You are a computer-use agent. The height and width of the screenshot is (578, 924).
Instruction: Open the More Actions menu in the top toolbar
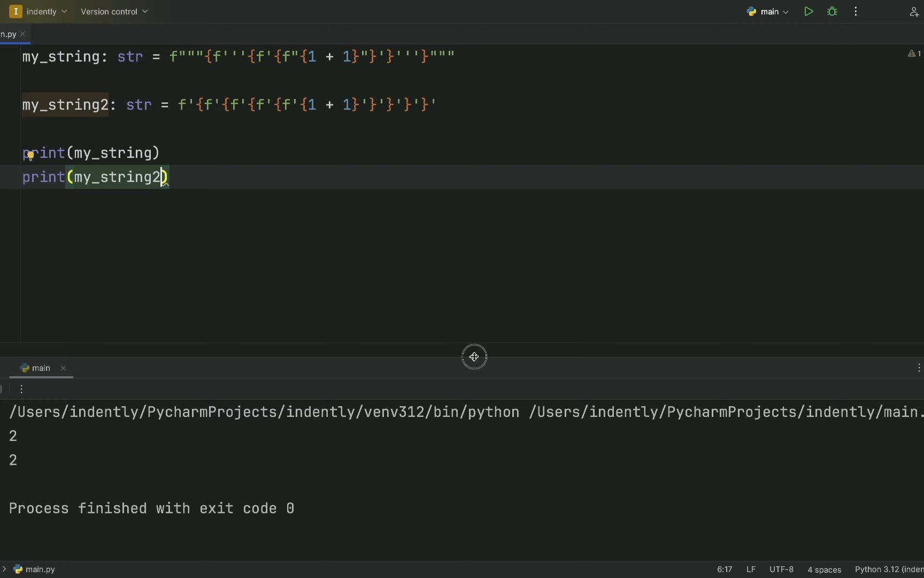(x=856, y=11)
